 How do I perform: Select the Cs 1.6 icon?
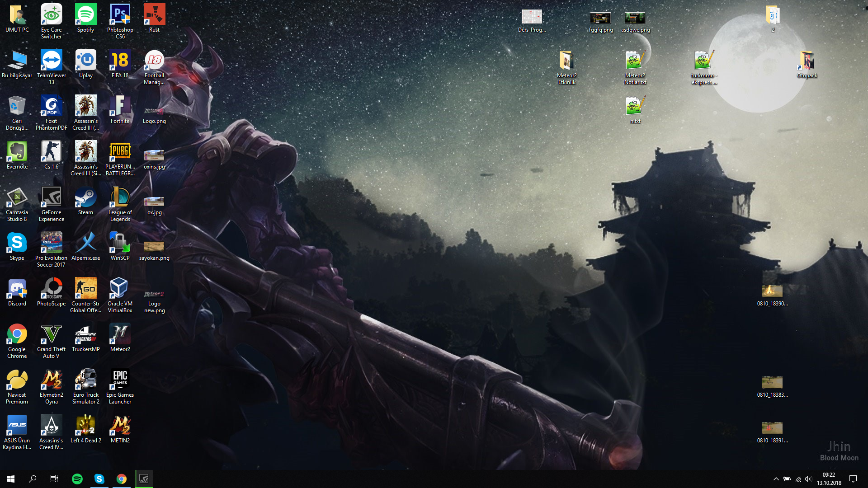point(51,155)
